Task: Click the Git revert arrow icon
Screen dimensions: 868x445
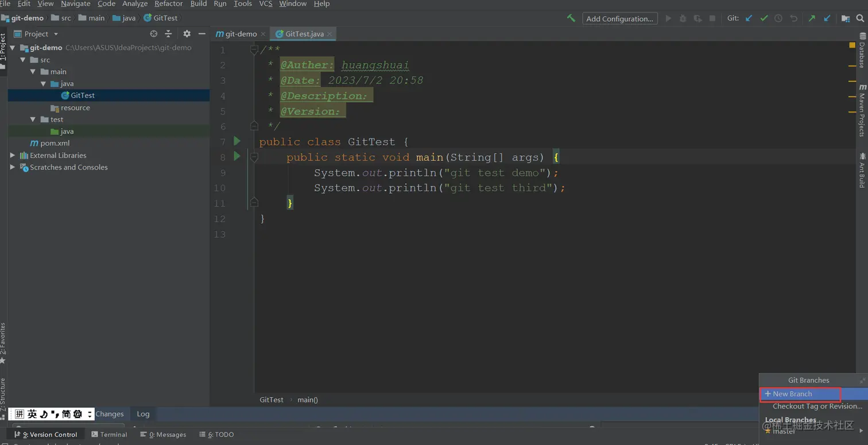Action: point(794,18)
